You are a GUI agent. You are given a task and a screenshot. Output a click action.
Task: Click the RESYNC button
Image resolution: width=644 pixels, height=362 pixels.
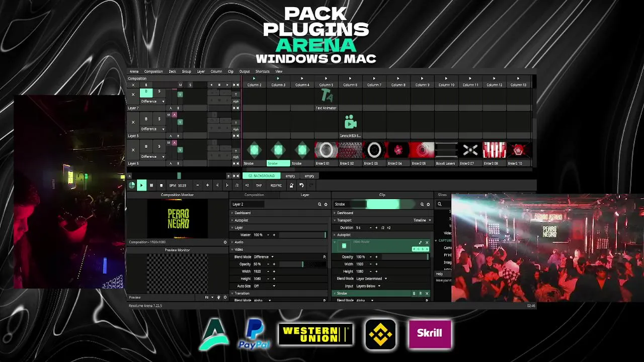click(x=276, y=186)
